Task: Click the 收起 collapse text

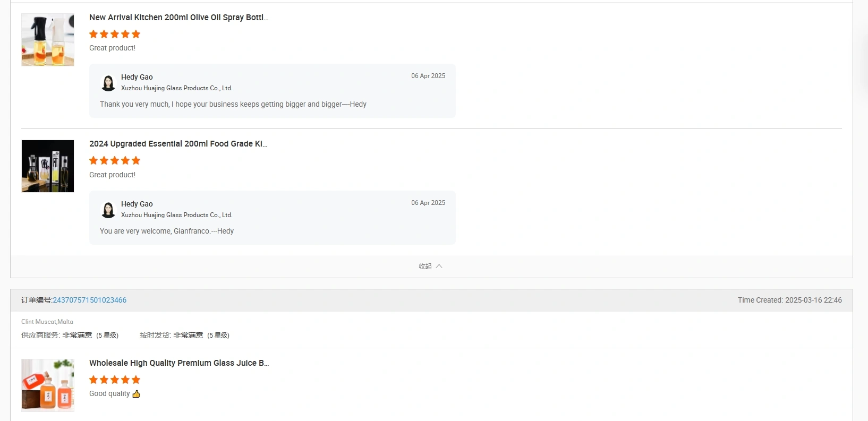Action: (x=425, y=267)
